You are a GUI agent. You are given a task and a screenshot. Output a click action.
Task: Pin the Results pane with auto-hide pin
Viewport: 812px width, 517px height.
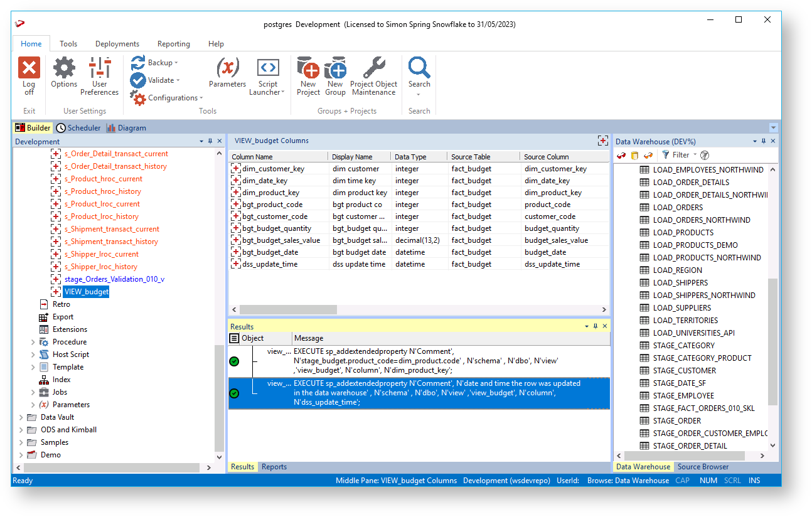[596, 326]
